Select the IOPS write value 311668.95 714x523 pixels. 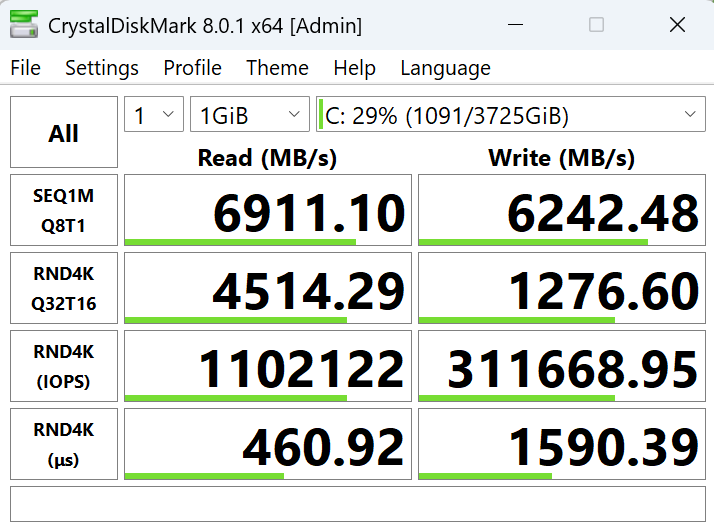tap(562, 366)
